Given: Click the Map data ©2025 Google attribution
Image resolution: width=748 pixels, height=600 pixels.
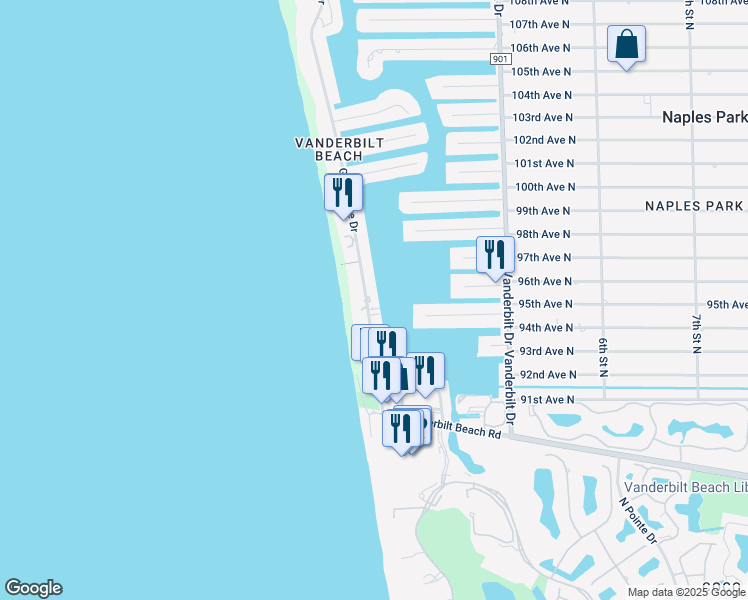Looking at the screenshot, I should coord(686,593).
